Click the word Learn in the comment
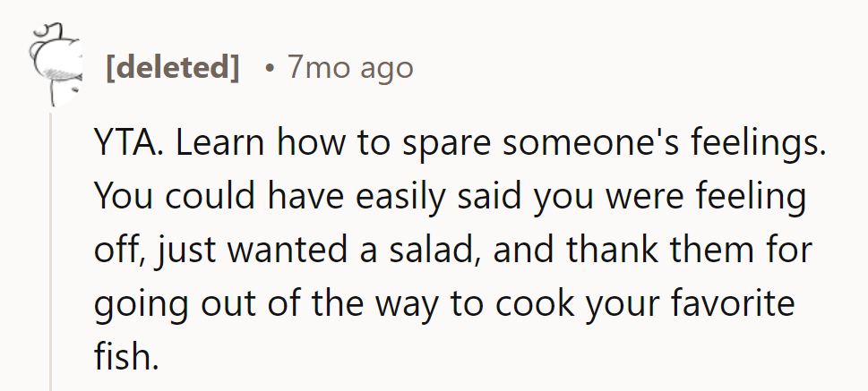The width and height of the screenshot is (868, 391). 212,145
